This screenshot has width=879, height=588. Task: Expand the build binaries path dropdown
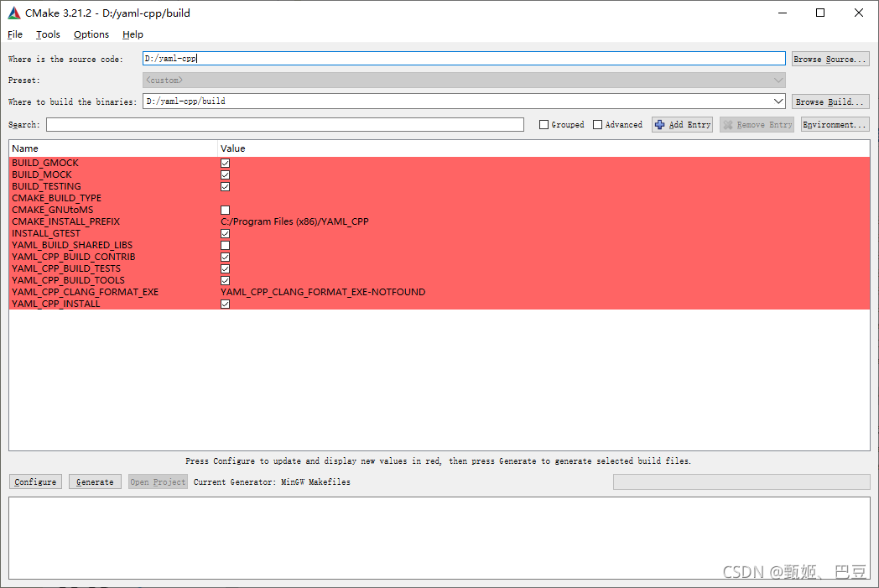(780, 101)
